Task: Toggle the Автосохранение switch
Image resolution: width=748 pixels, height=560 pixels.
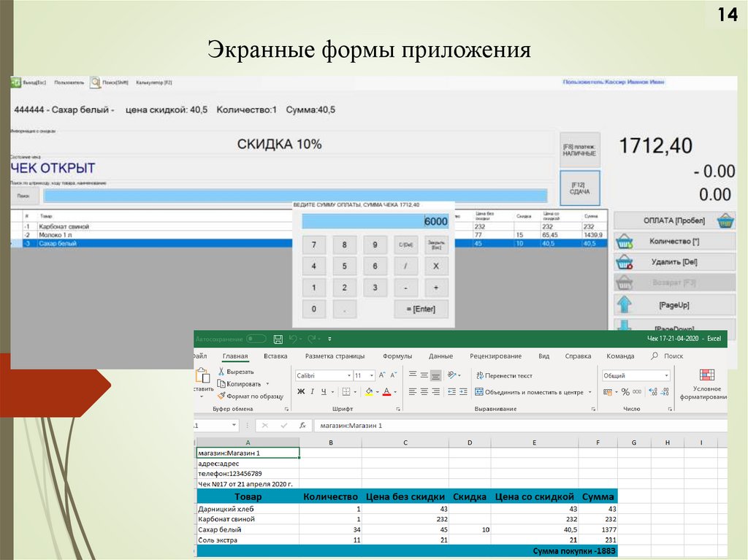Action: (x=256, y=339)
